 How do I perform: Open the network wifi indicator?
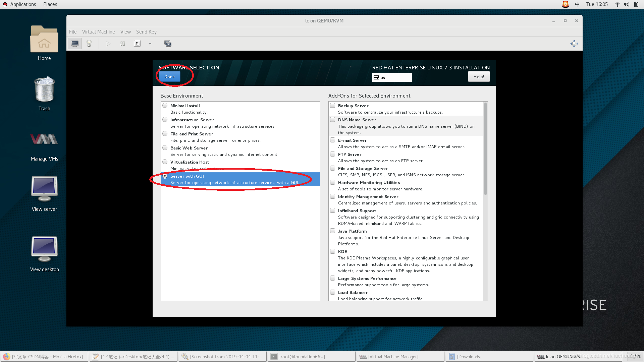pos(618,4)
